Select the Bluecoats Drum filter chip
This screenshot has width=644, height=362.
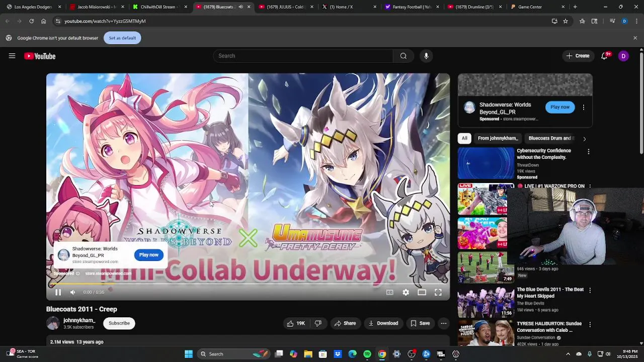[550, 138]
